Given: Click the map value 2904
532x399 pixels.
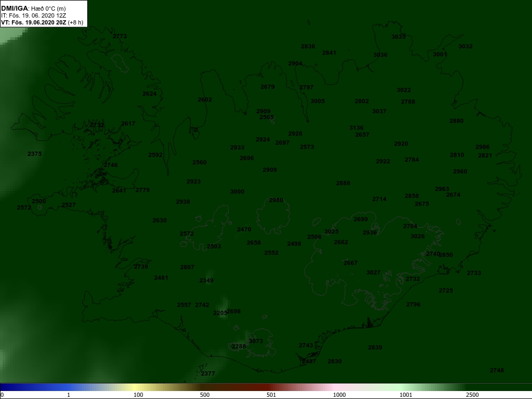Looking at the screenshot, I should coord(295,63).
